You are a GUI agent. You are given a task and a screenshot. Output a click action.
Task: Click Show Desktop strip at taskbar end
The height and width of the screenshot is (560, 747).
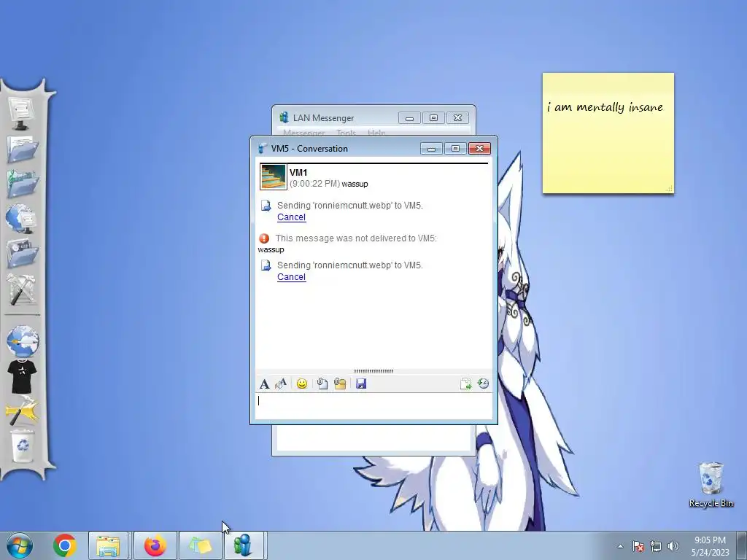click(x=742, y=545)
